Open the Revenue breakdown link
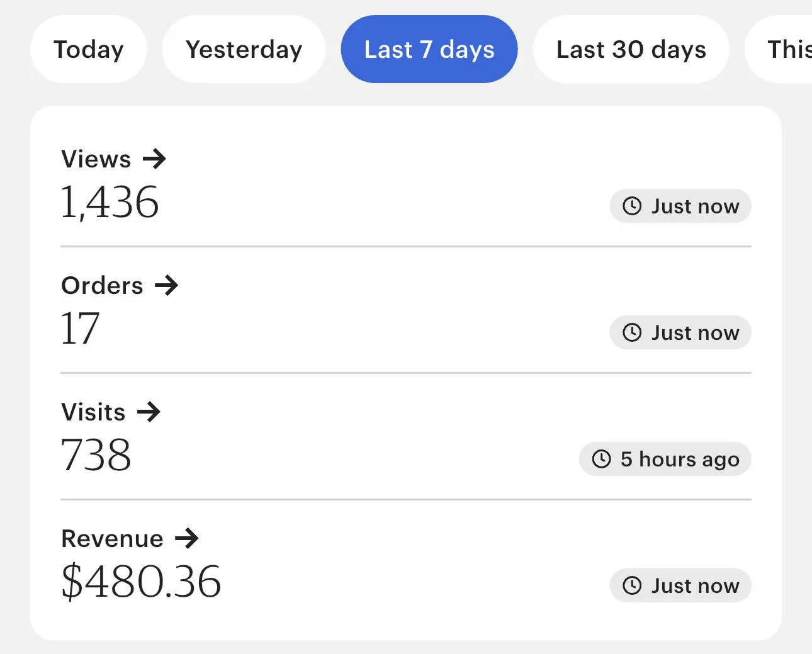 [x=113, y=538]
